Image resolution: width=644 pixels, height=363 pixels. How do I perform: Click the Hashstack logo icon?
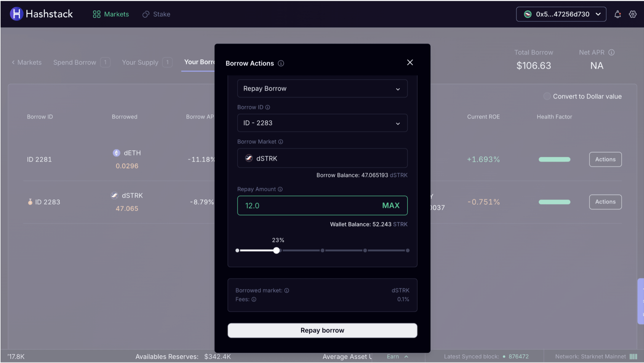click(x=16, y=14)
